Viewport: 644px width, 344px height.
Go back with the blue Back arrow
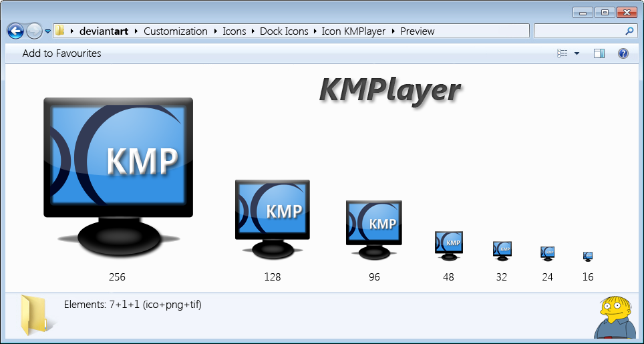tap(15, 31)
